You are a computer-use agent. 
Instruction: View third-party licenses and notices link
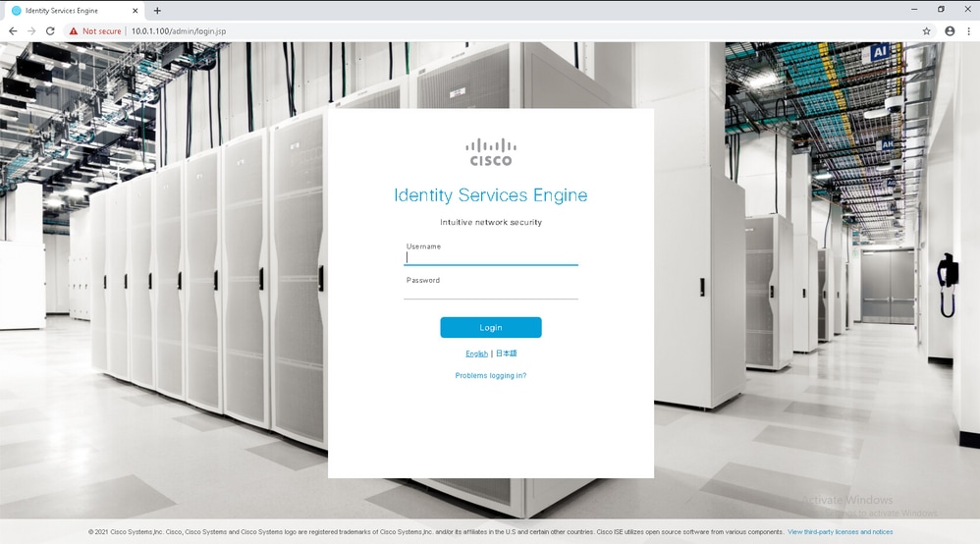pyautogui.click(x=840, y=532)
